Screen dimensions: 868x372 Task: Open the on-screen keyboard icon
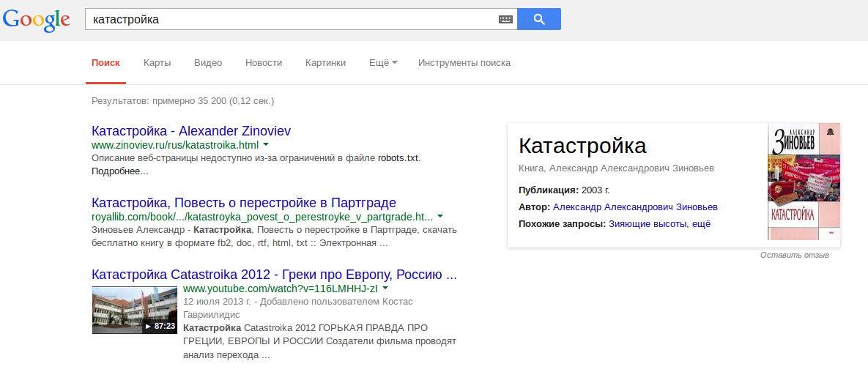[x=505, y=19]
